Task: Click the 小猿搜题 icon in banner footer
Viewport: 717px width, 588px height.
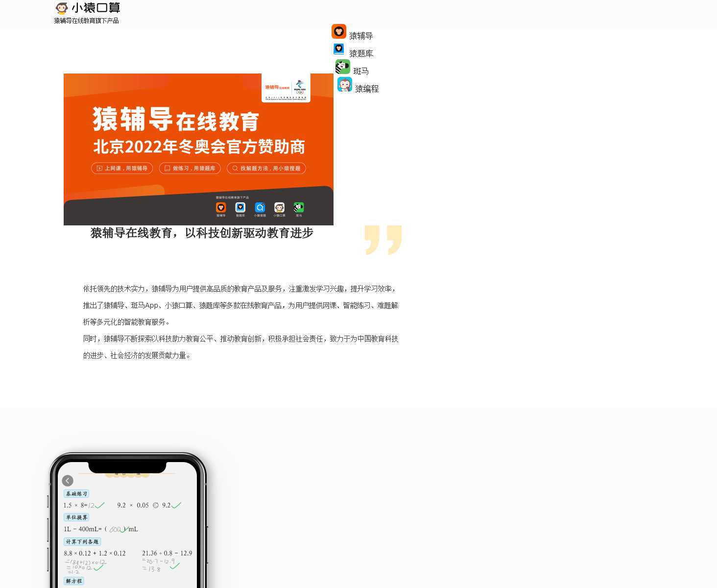Action: pyautogui.click(x=260, y=208)
